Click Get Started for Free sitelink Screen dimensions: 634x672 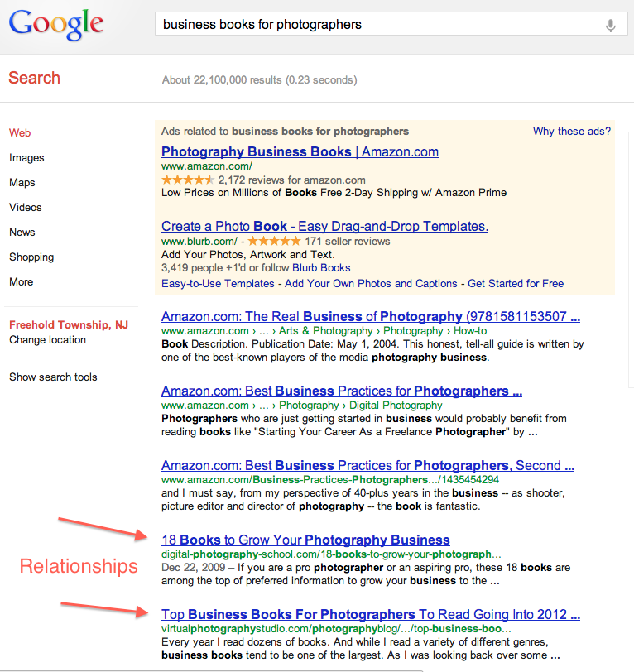[x=516, y=284]
